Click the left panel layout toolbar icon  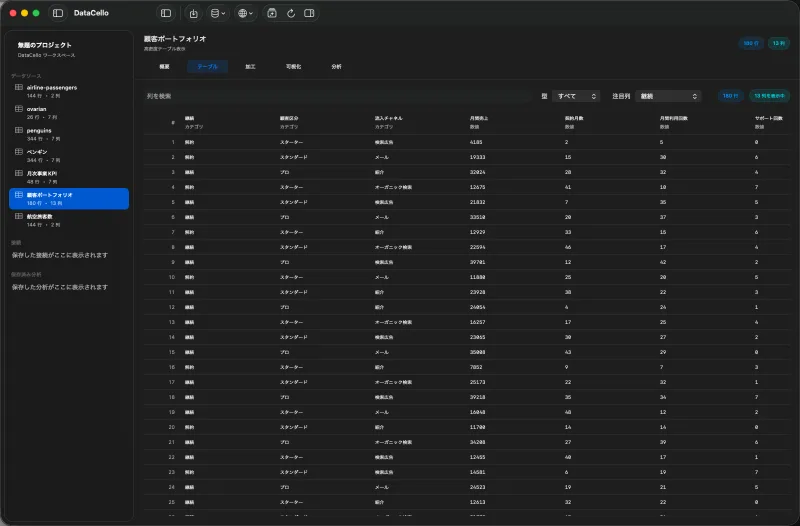pos(166,13)
